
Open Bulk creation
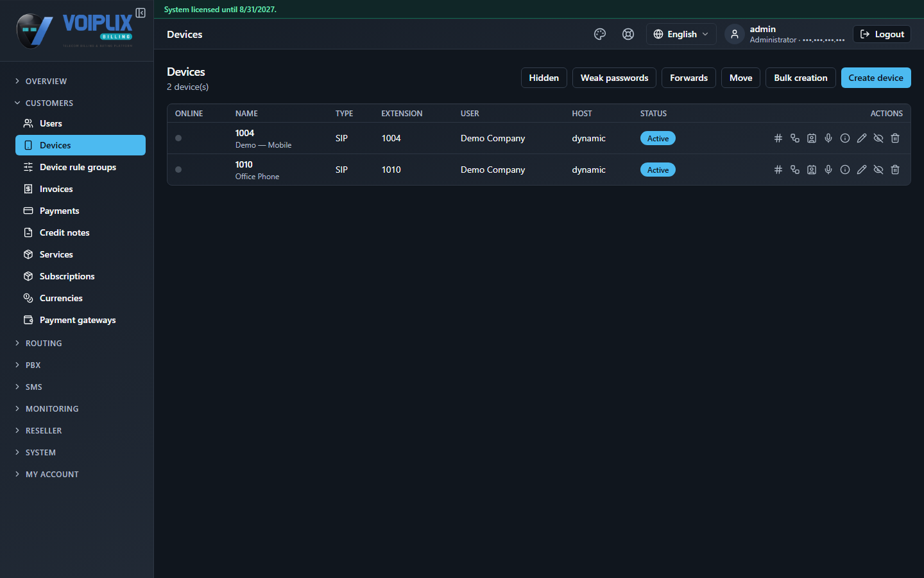click(801, 78)
